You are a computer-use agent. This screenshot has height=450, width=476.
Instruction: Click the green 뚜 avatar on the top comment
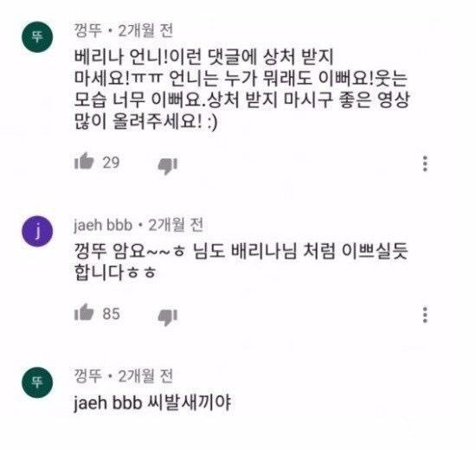pyautogui.click(x=37, y=37)
